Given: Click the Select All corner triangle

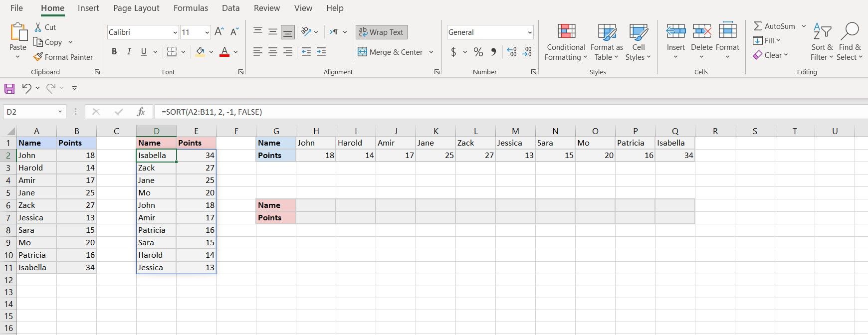Looking at the screenshot, I should 10,132.
